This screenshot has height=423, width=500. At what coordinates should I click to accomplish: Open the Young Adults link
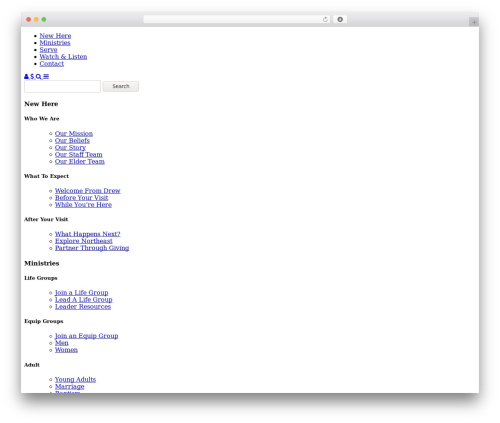click(x=75, y=380)
